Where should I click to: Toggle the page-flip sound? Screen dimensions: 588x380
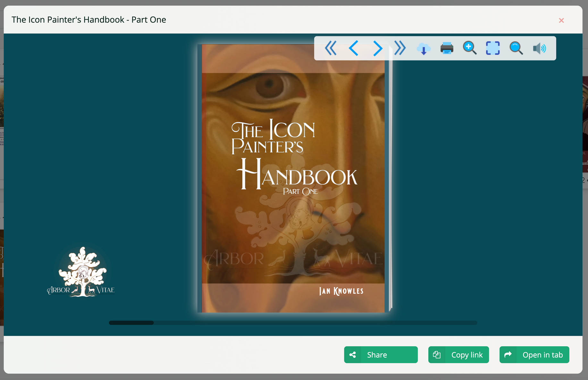pos(540,48)
